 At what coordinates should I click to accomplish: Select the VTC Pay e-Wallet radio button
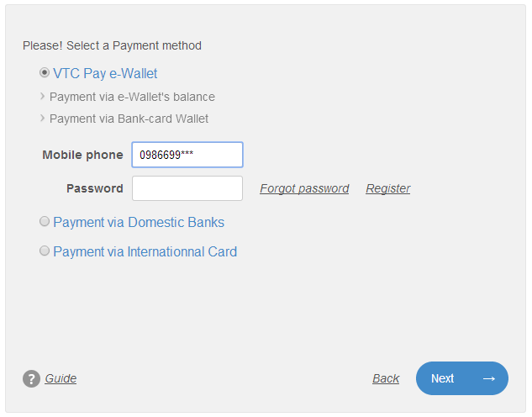44,72
